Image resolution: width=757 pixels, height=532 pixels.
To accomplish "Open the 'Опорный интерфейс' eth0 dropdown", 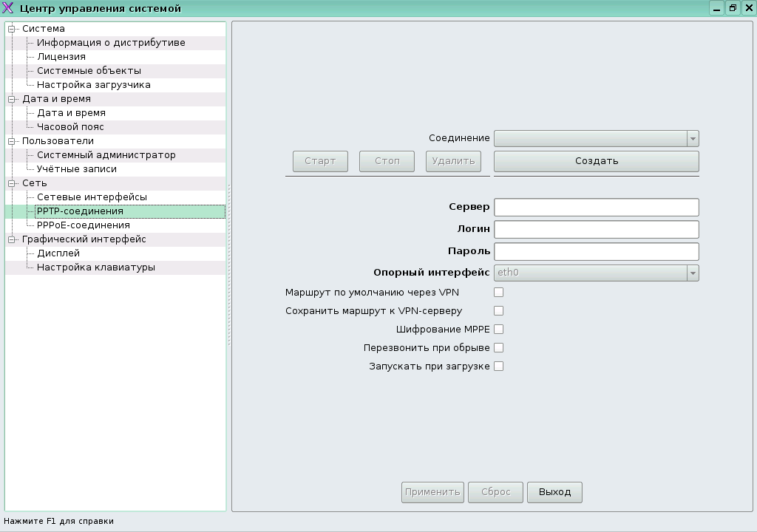I will pos(596,273).
